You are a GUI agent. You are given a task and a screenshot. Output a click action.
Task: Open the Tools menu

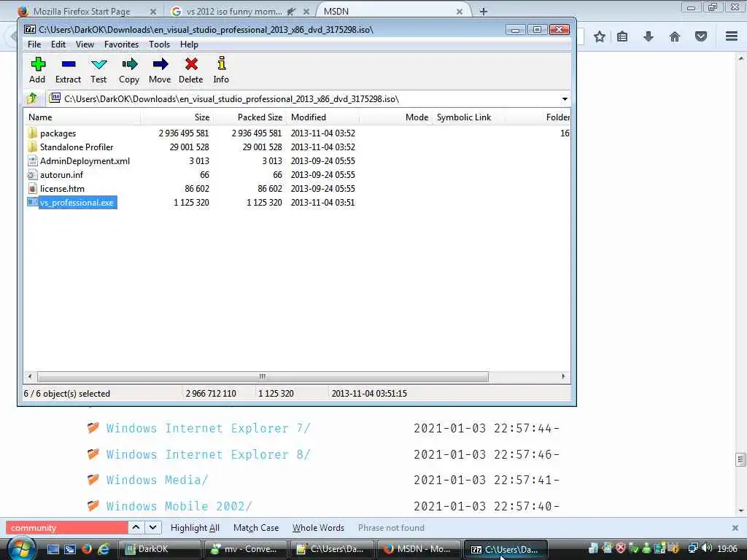pyautogui.click(x=159, y=44)
